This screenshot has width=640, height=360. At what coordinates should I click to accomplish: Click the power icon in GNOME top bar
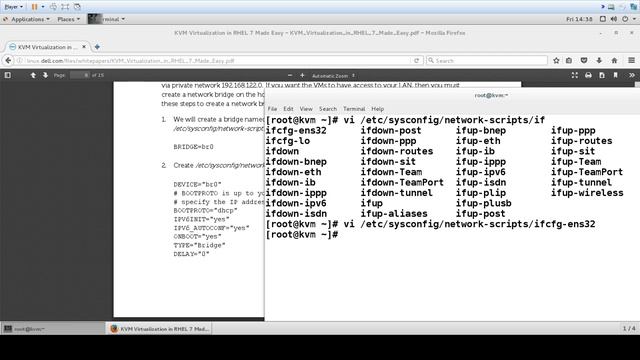click(625, 19)
